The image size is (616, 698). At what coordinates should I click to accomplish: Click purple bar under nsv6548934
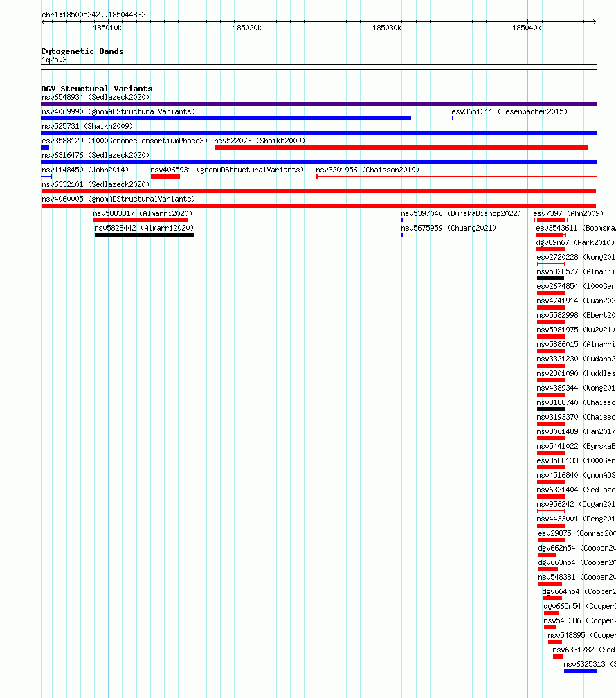point(318,104)
